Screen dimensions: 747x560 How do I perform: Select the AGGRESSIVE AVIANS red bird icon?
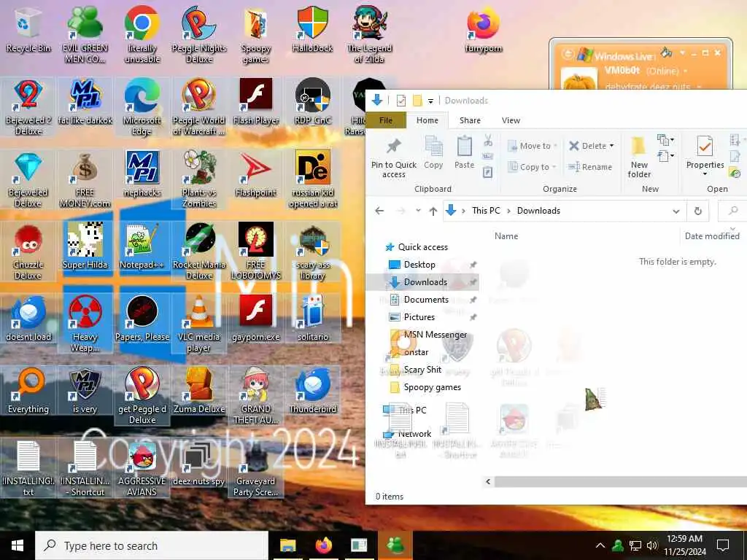(x=142, y=469)
